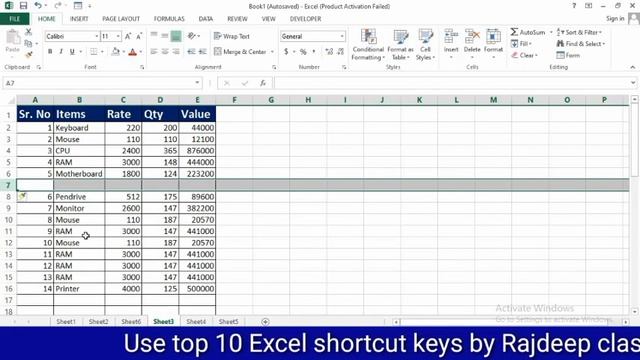Click the insert options icon in row 8
The width and height of the screenshot is (640, 360).
(22, 196)
